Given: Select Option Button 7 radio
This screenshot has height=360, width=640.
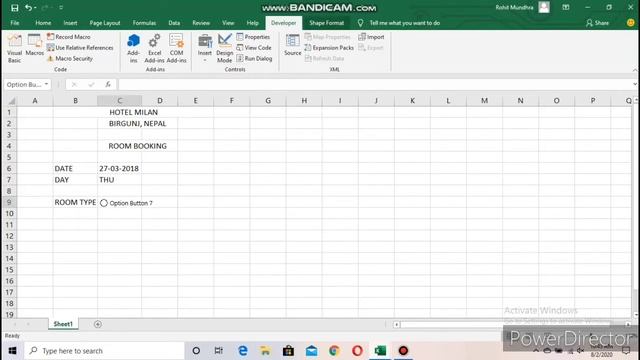Looking at the screenshot, I should (x=104, y=203).
